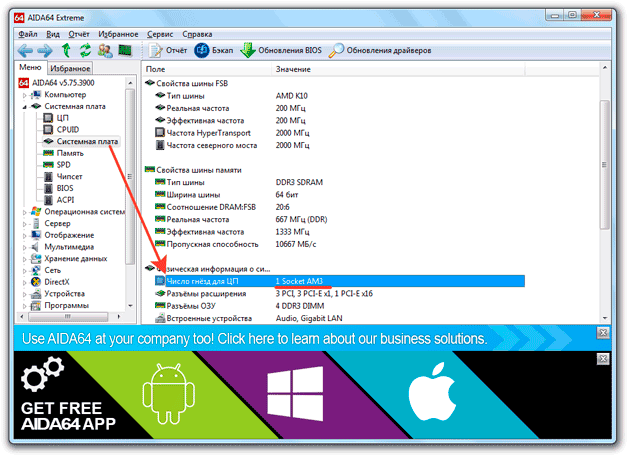Refresh data with the green circular arrows
This screenshot has width=628, height=456.
[x=85, y=50]
